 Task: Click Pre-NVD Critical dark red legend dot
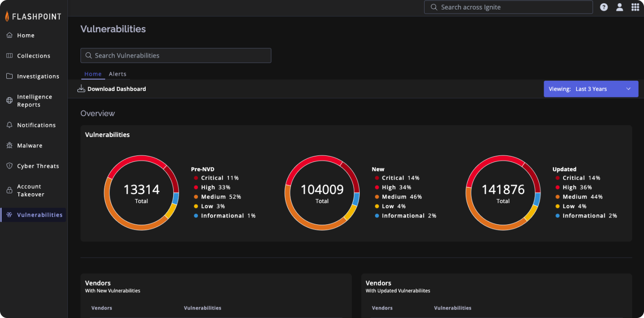click(x=196, y=178)
